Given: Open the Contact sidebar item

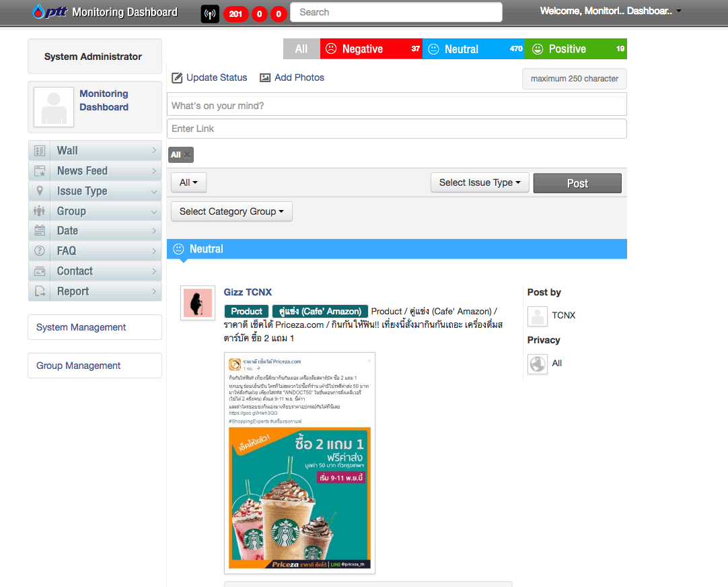Looking at the screenshot, I should pos(95,271).
